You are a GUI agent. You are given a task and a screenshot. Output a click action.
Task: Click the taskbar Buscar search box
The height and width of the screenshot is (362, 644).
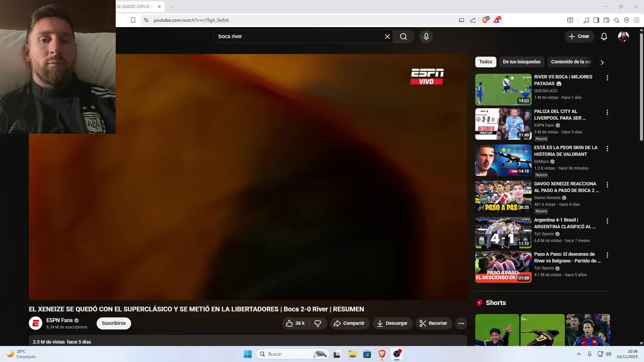coord(293,354)
